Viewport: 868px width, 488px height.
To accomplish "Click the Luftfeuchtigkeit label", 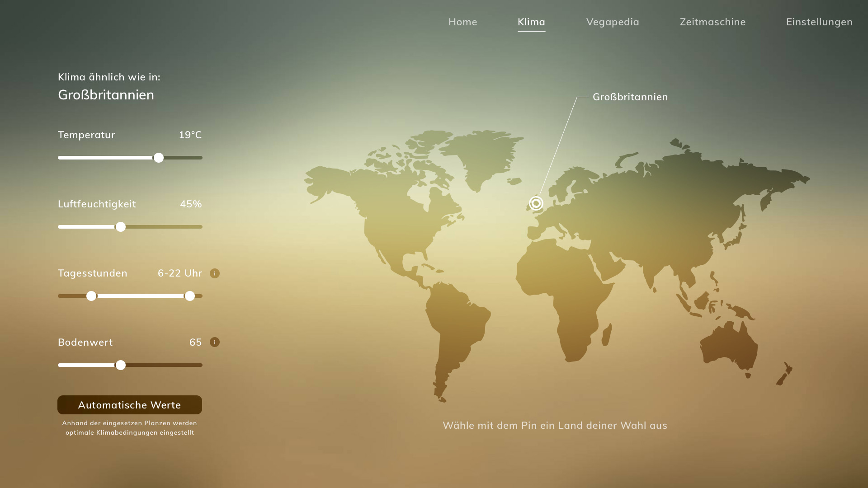I will (x=97, y=204).
